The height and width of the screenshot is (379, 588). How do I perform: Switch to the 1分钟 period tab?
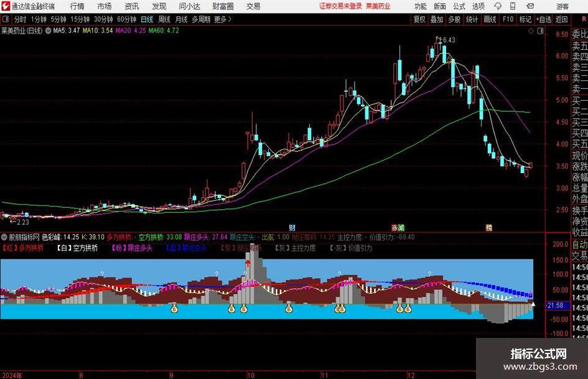coord(39,19)
